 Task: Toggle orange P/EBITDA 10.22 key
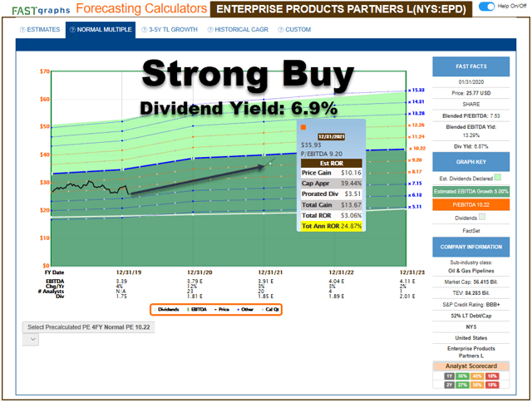(x=471, y=204)
